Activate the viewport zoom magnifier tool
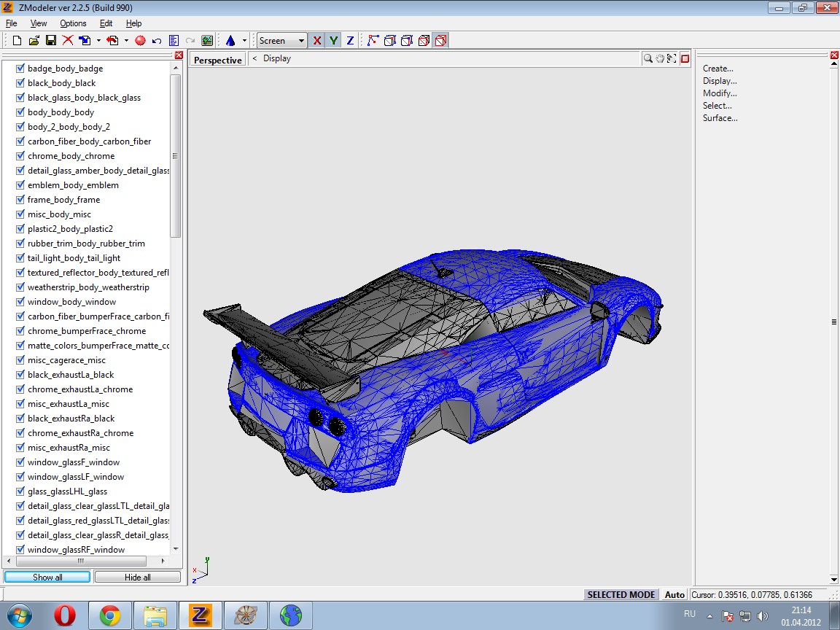The height and width of the screenshot is (630, 840). pos(647,59)
